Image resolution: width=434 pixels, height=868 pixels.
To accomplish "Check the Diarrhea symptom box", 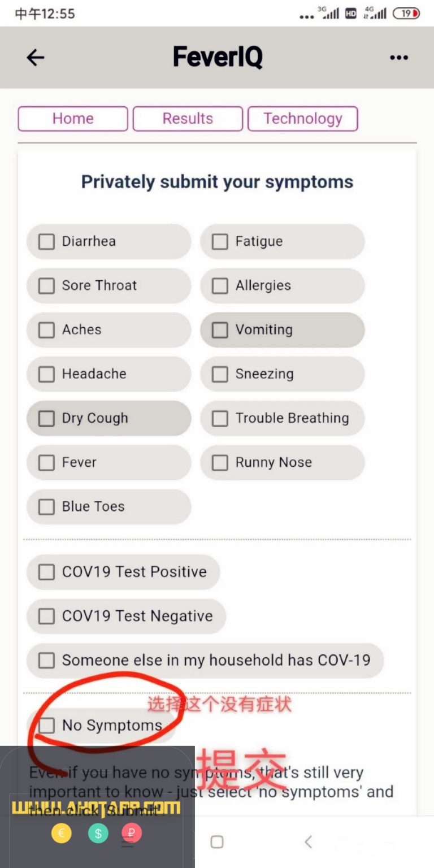I will coord(46,242).
